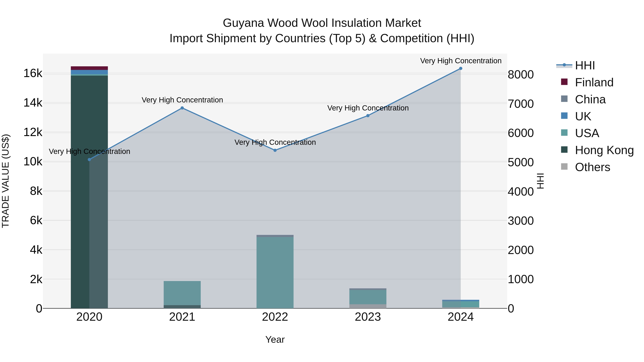Click the 16k left axis tick label
The image size is (644, 362).
pyautogui.click(x=33, y=73)
